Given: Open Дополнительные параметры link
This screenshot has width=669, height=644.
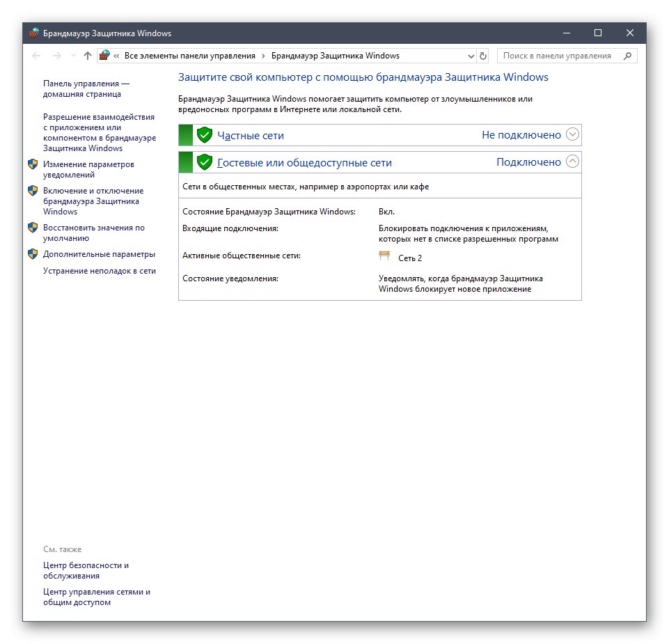Looking at the screenshot, I should pos(99,254).
